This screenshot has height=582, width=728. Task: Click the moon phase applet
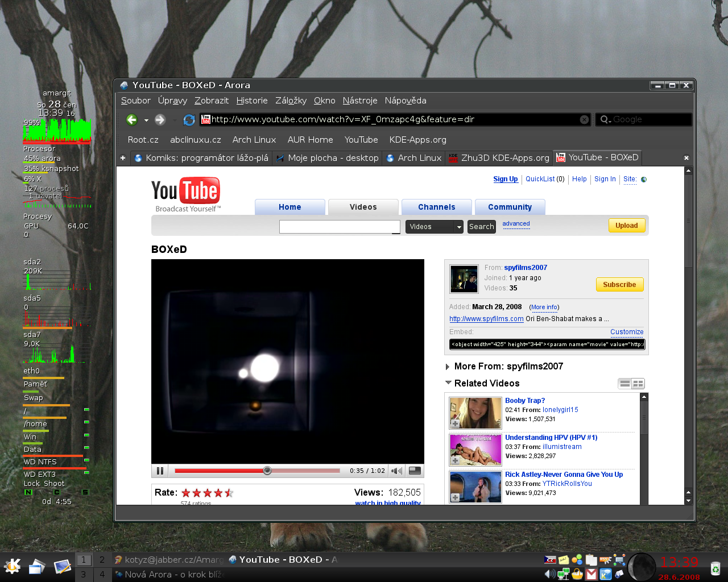tap(642, 567)
